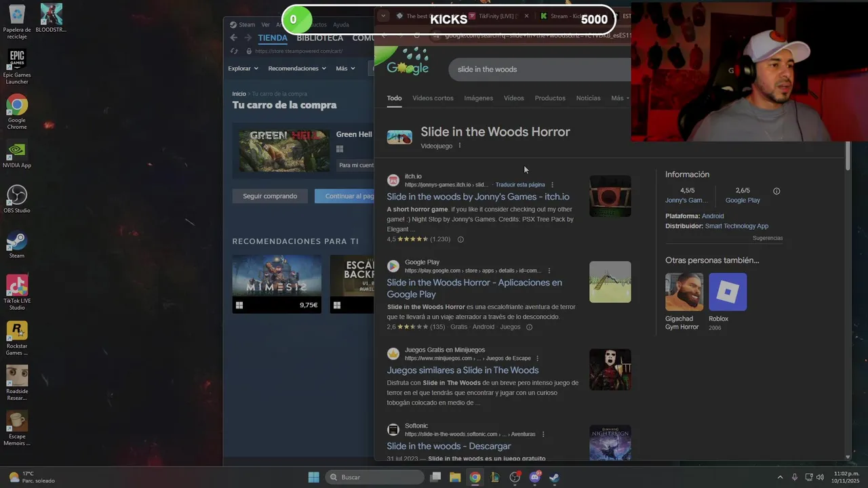Click the info icon next to 2,6 (135) rating
The width and height of the screenshot is (868, 488).
(x=530, y=327)
